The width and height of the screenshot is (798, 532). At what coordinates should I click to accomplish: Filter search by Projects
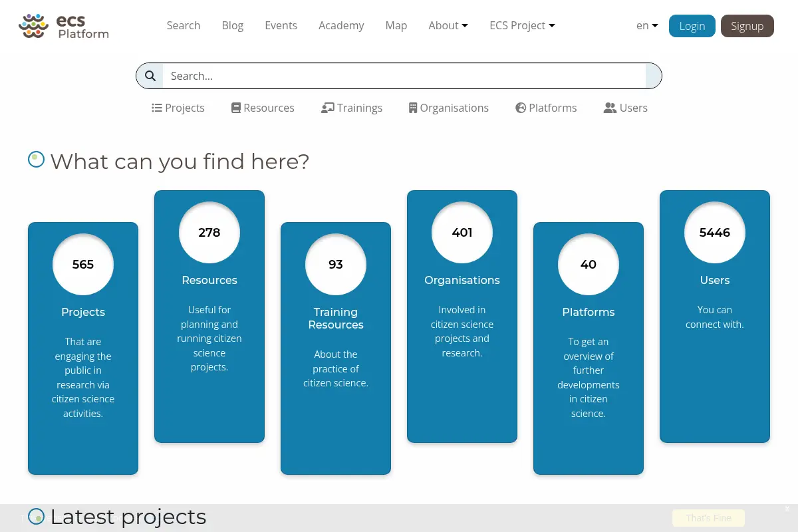coord(178,108)
